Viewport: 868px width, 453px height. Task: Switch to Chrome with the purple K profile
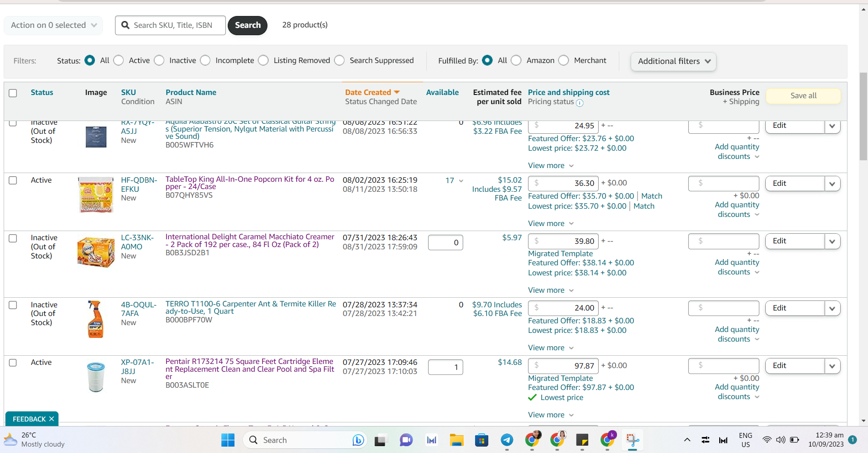(607, 439)
